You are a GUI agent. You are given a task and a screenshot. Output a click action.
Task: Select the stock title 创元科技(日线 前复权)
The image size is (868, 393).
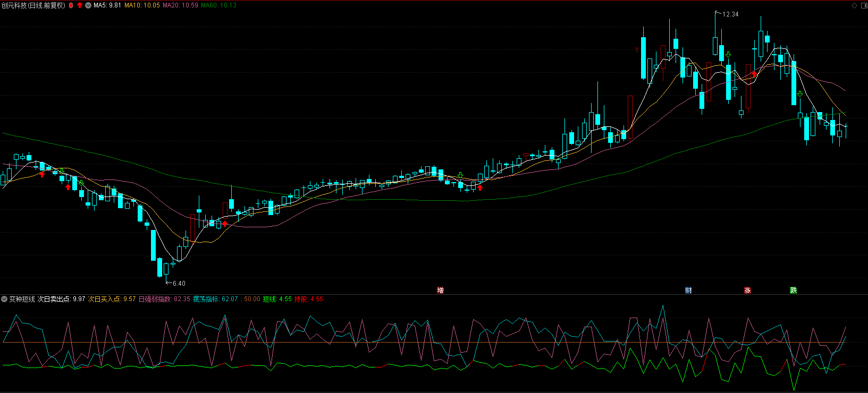click(33, 5)
